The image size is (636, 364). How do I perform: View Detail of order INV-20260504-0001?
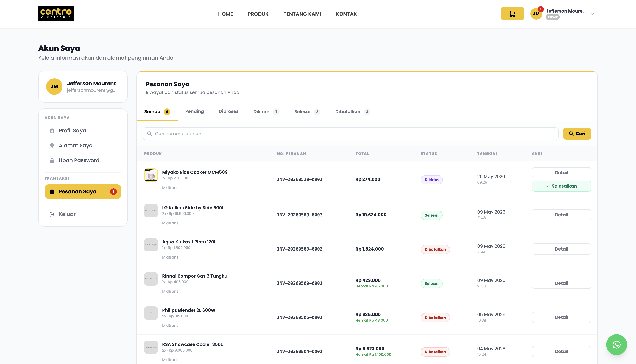[x=561, y=352]
